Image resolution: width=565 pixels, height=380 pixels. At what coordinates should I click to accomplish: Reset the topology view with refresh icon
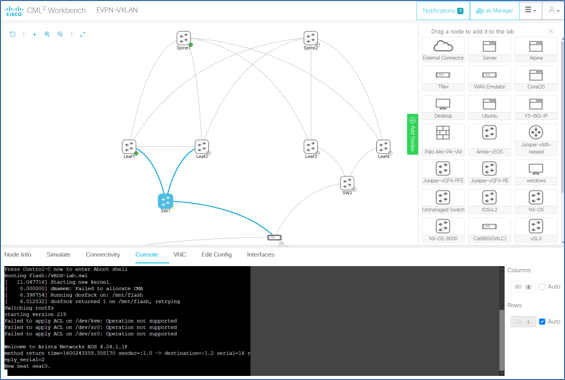12,34
